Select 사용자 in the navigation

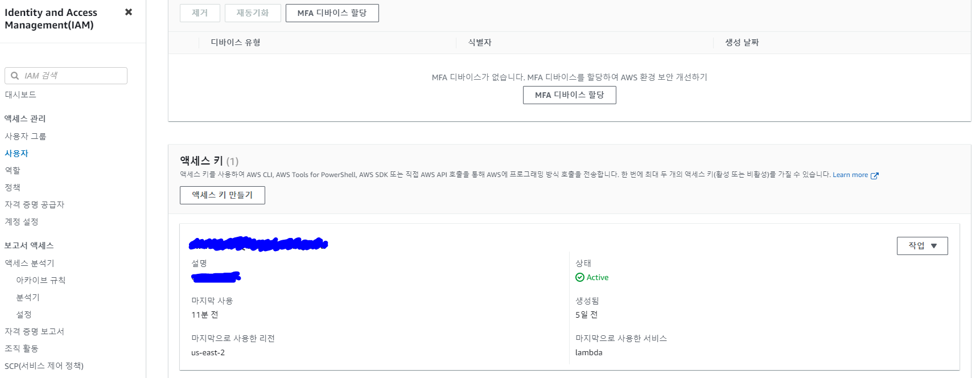[17, 153]
